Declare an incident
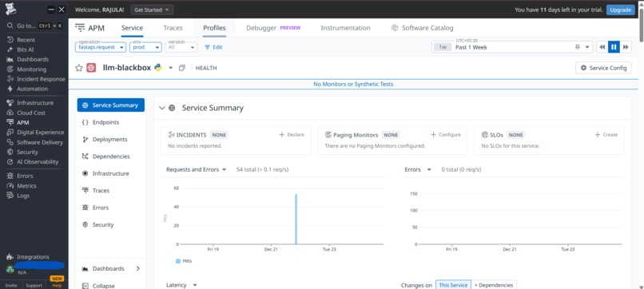The image size is (644, 289). pyautogui.click(x=292, y=135)
